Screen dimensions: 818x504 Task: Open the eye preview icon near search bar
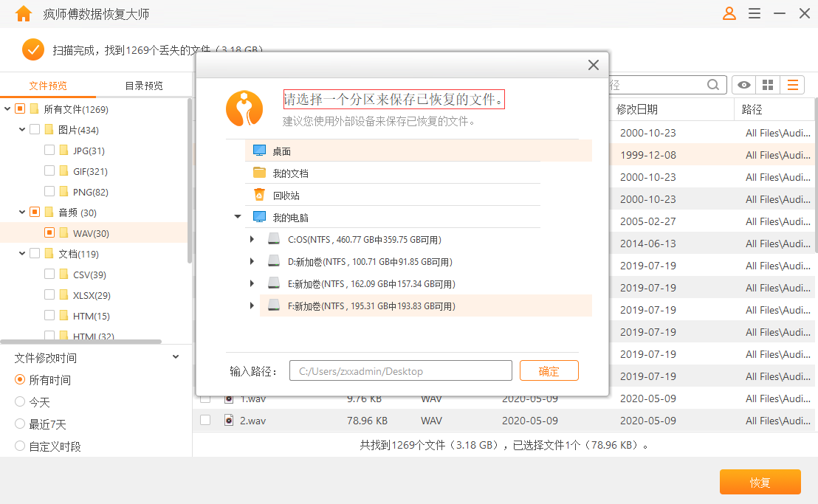[743, 85]
